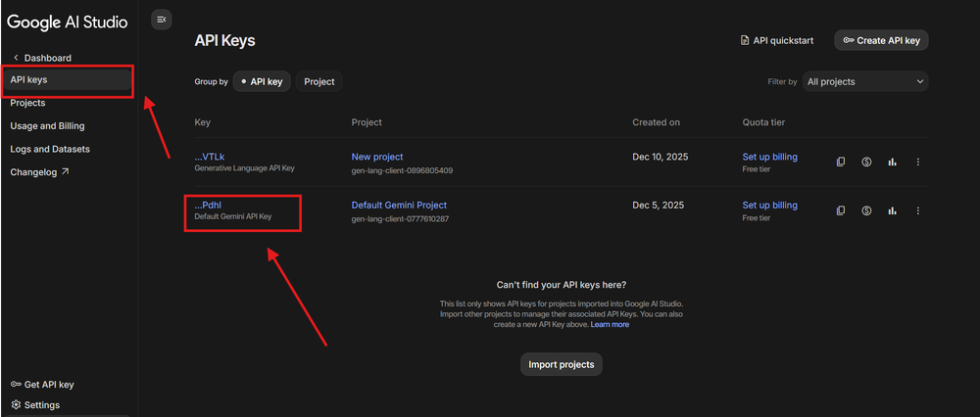This screenshot has height=417, width=980.
Task: Collapse the sidebar panel
Action: [x=162, y=19]
